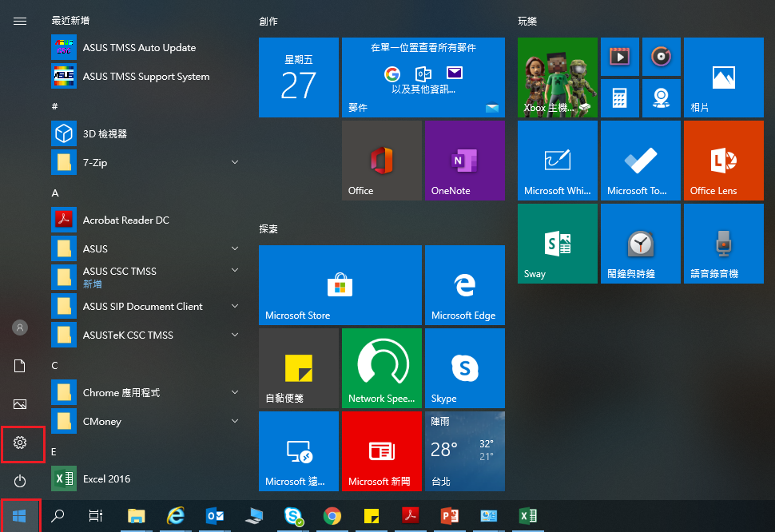Launch the 語音錄音機 tile
The width and height of the screenshot is (775, 532).
click(724, 244)
